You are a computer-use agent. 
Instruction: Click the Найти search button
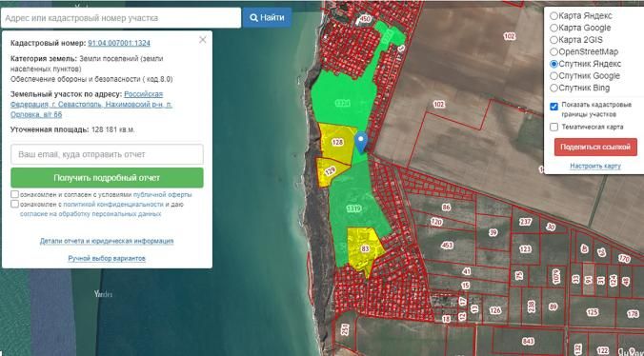point(267,18)
